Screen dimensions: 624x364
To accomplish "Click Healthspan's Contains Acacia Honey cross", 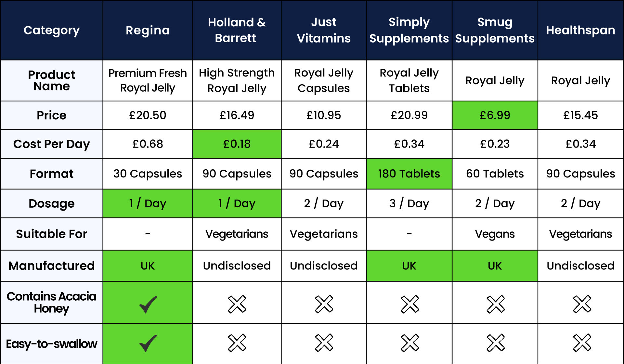I will pos(582,304).
